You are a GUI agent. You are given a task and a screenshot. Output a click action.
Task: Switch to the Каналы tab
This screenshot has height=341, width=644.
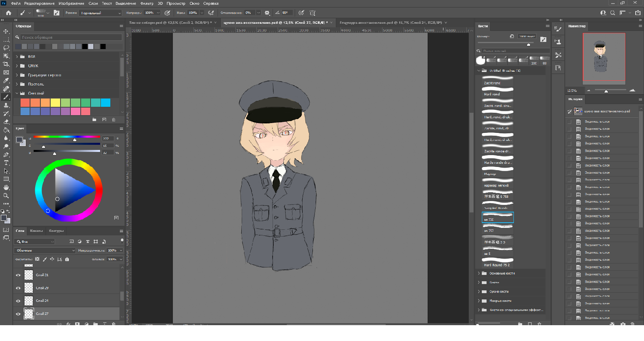(x=36, y=231)
